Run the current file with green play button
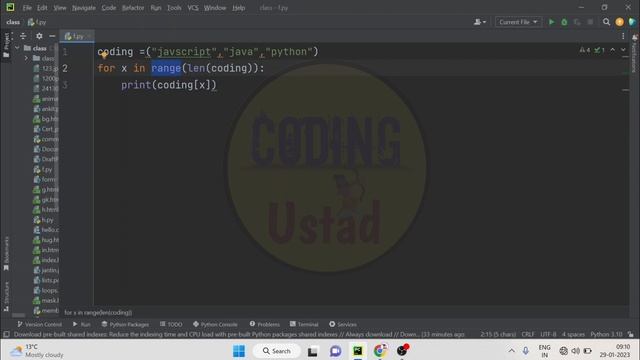The height and width of the screenshot is (360, 640). pyautogui.click(x=551, y=22)
